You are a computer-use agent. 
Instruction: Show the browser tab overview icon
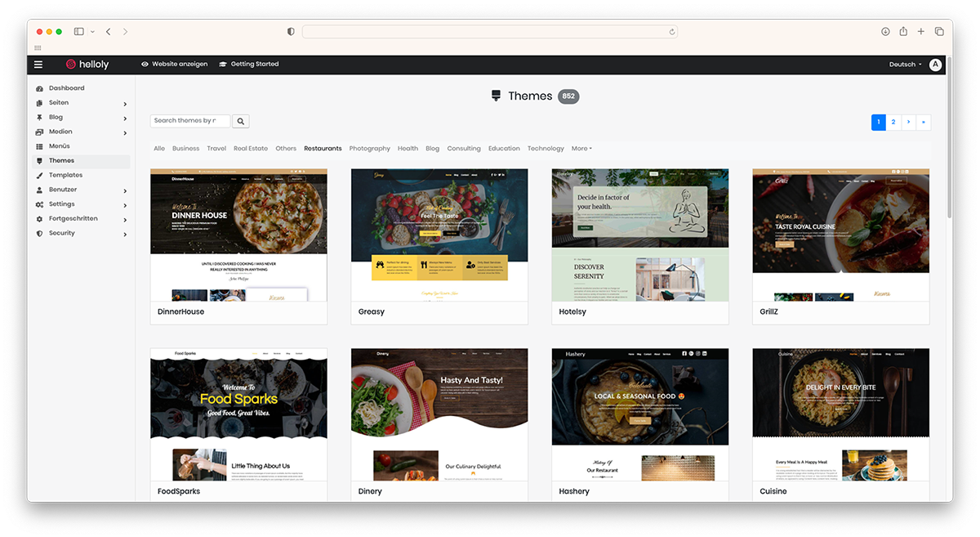click(x=939, y=32)
